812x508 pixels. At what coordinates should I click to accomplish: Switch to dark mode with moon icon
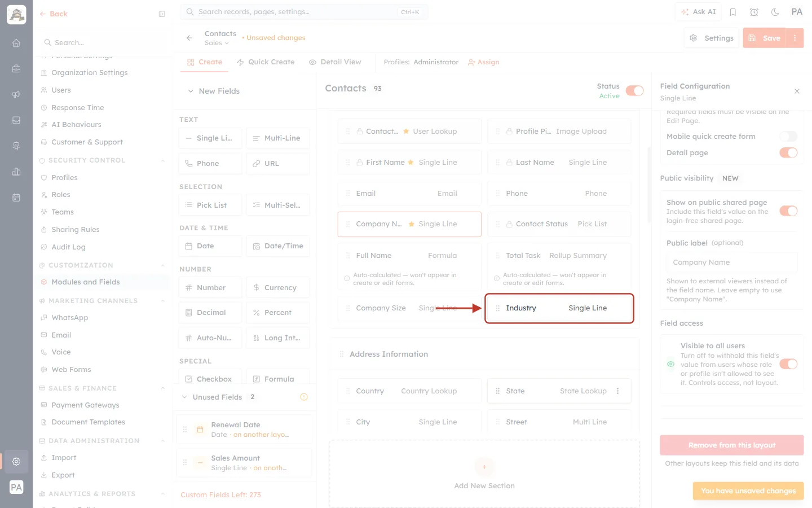(775, 12)
